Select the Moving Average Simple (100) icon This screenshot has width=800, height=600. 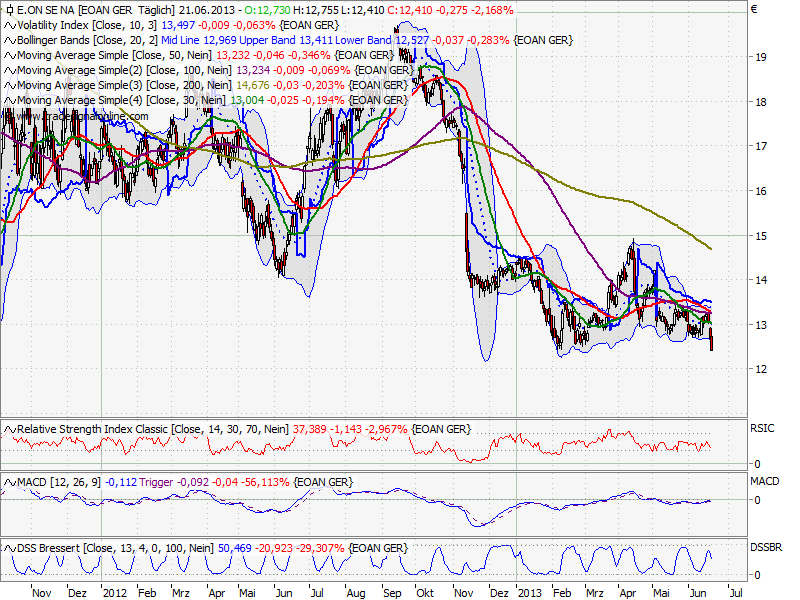[10, 70]
